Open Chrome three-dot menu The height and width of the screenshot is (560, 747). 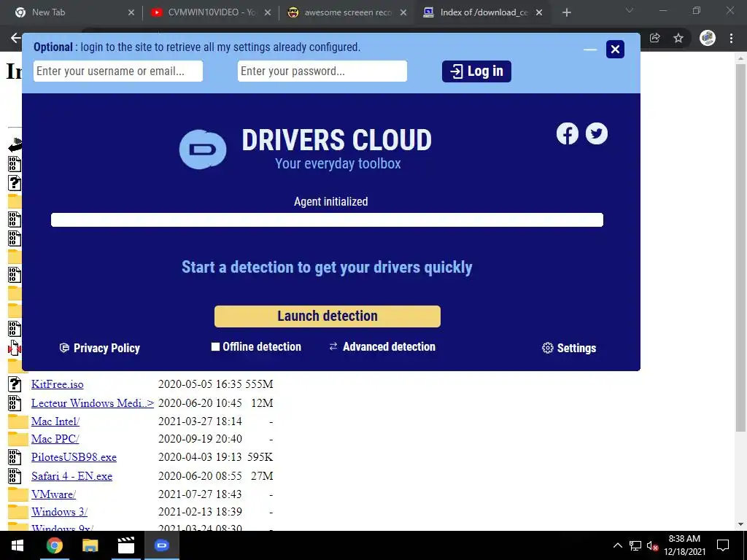point(731,38)
